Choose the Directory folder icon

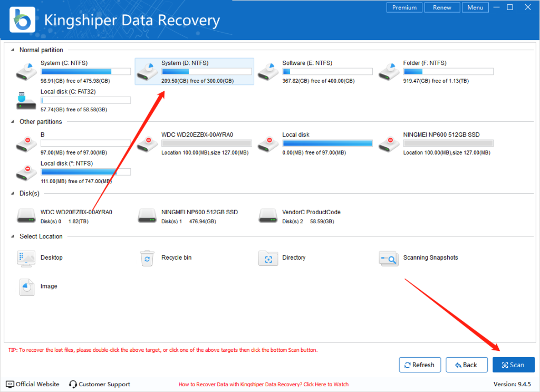[268, 259]
